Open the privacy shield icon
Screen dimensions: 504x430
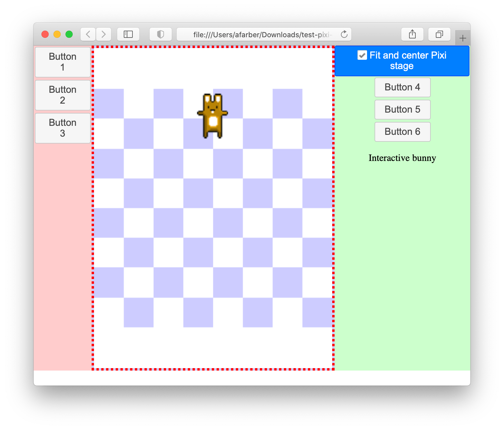[x=161, y=34]
